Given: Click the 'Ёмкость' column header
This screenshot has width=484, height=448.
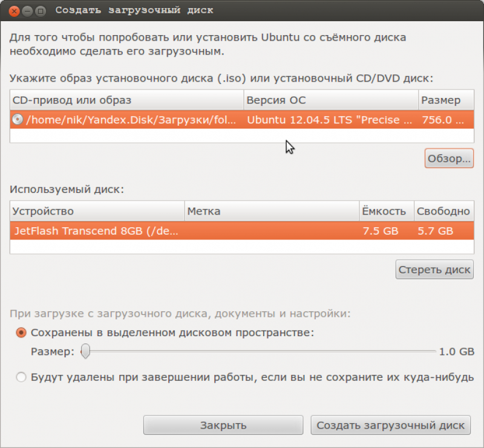Looking at the screenshot, I should point(387,211).
